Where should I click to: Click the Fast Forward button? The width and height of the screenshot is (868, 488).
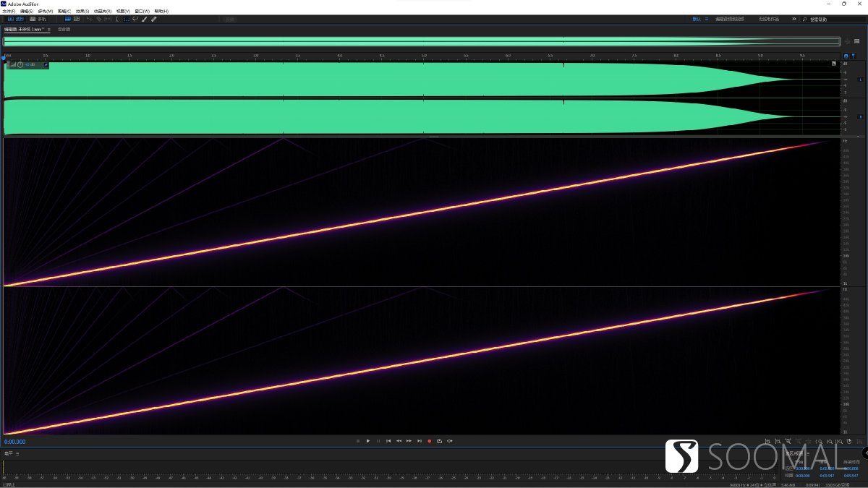pos(409,441)
